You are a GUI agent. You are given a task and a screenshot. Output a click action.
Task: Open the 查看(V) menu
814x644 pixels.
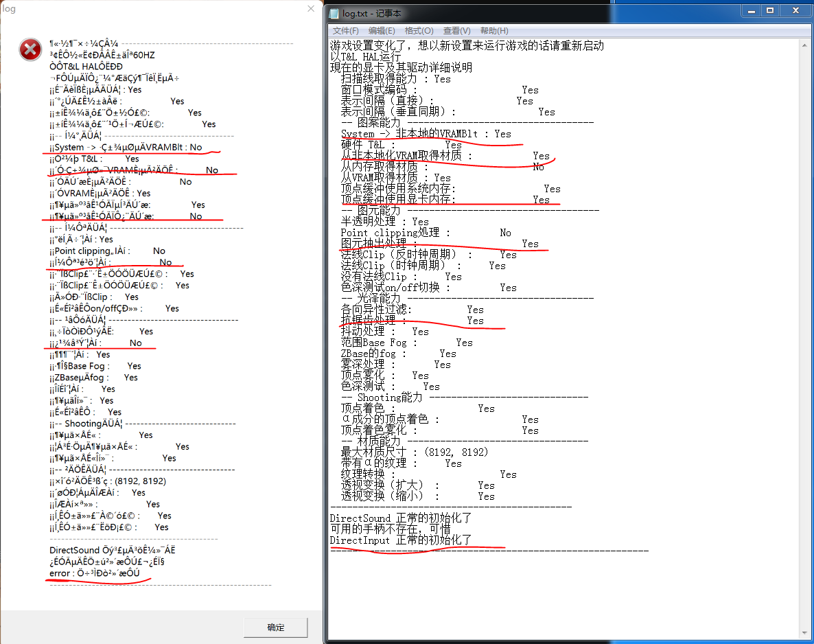point(456,31)
